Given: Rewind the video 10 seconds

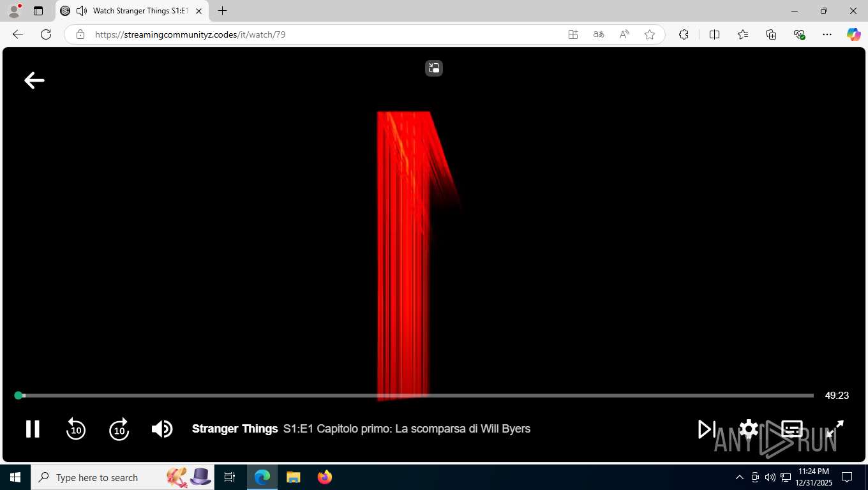Looking at the screenshot, I should pyautogui.click(x=76, y=429).
